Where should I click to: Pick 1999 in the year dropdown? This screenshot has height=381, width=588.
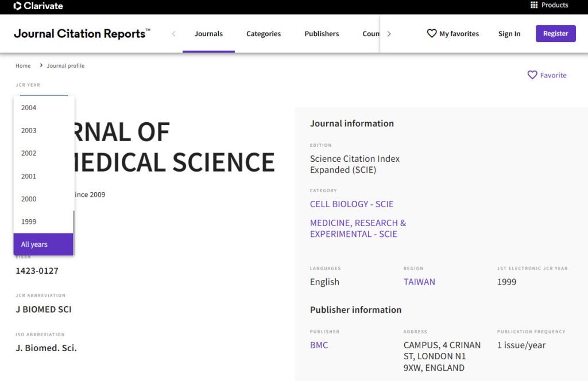click(43, 221)
